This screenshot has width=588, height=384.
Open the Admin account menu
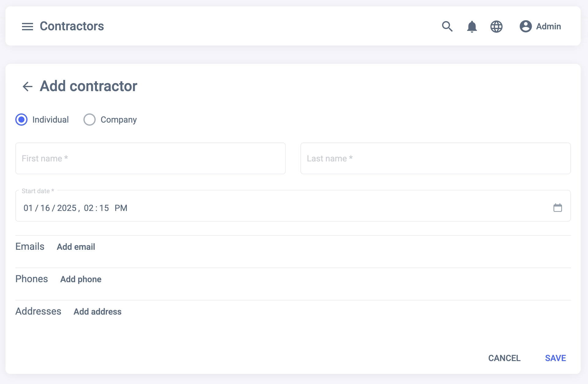(x=548, y=27)
